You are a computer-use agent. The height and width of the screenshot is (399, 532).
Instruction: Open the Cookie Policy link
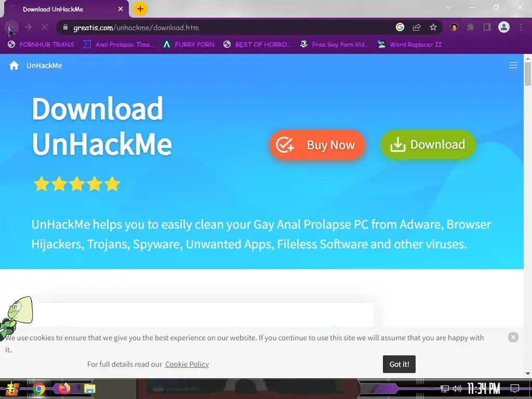coord(187,364)
